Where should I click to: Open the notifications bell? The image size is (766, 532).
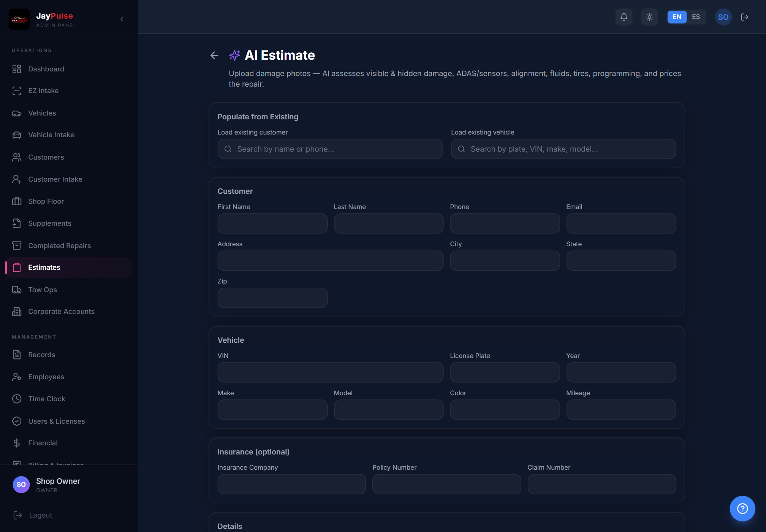tap(624, 17)
